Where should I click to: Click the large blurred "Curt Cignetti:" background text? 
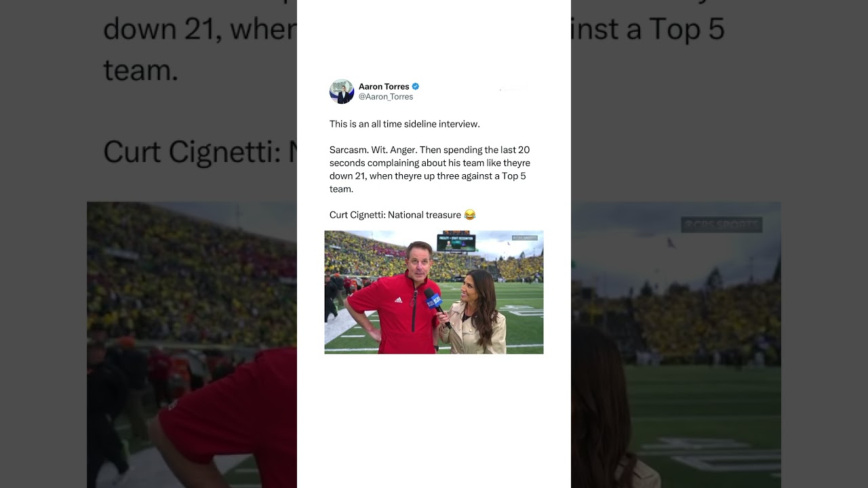pos(191,152)
